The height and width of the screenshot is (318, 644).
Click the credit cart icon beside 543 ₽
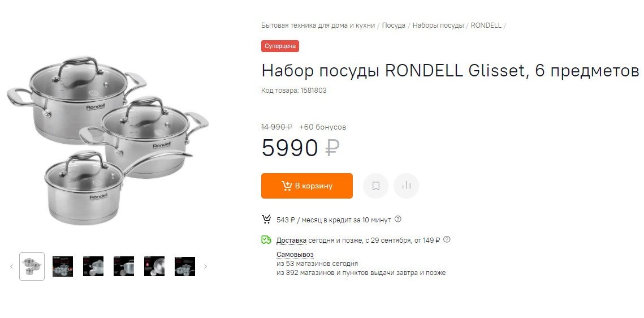266,220
